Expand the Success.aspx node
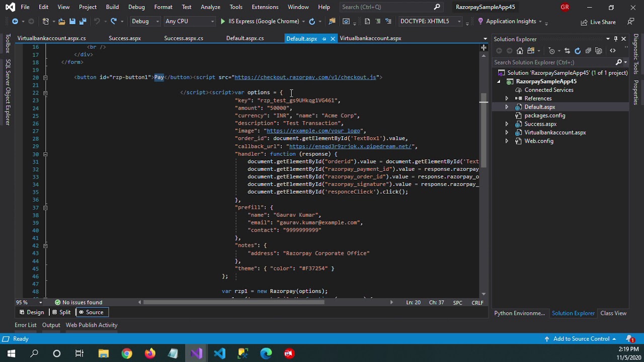644x362 pixels. [507, 124]
